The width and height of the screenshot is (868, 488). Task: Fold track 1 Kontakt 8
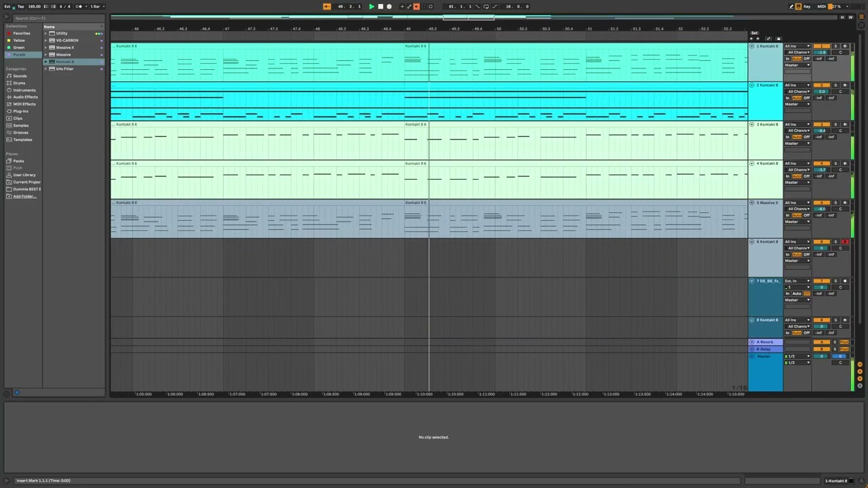click(751, 46)
